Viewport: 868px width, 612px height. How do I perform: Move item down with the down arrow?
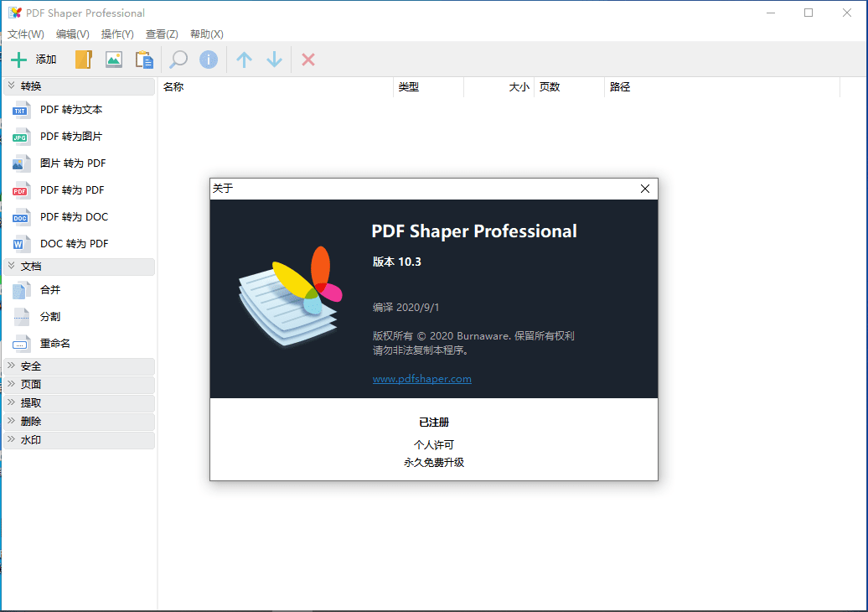coord(274,60)
